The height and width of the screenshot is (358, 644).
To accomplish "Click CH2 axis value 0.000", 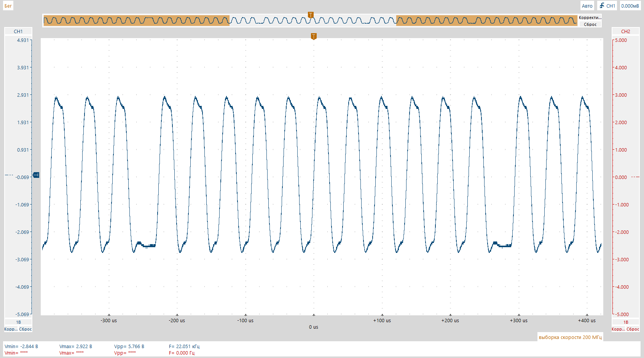I will [621, 177].
